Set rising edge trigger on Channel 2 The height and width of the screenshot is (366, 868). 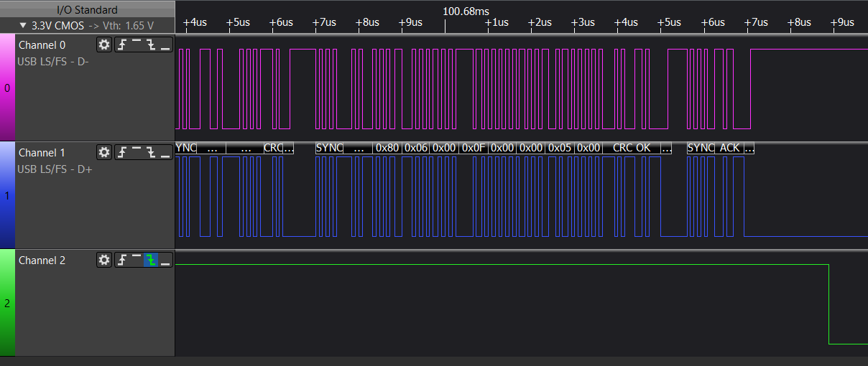point(121,261)
